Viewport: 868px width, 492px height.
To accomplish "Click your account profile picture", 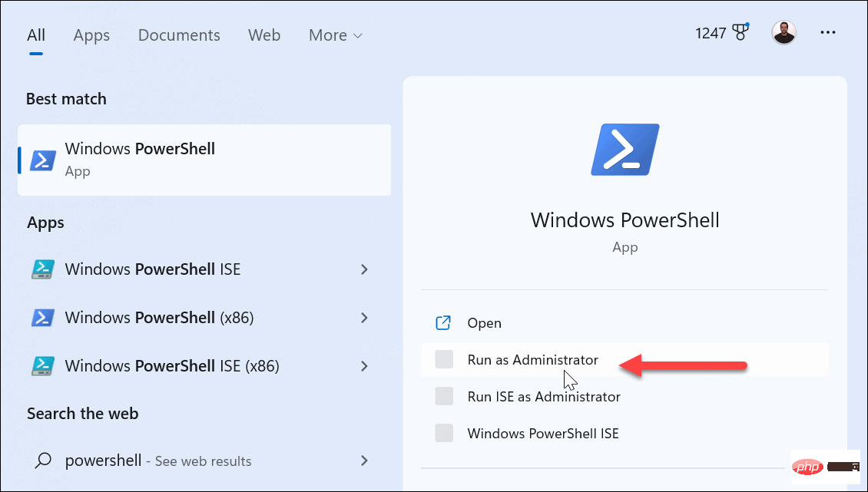I will pyautogui.click(x=784, y=31).
